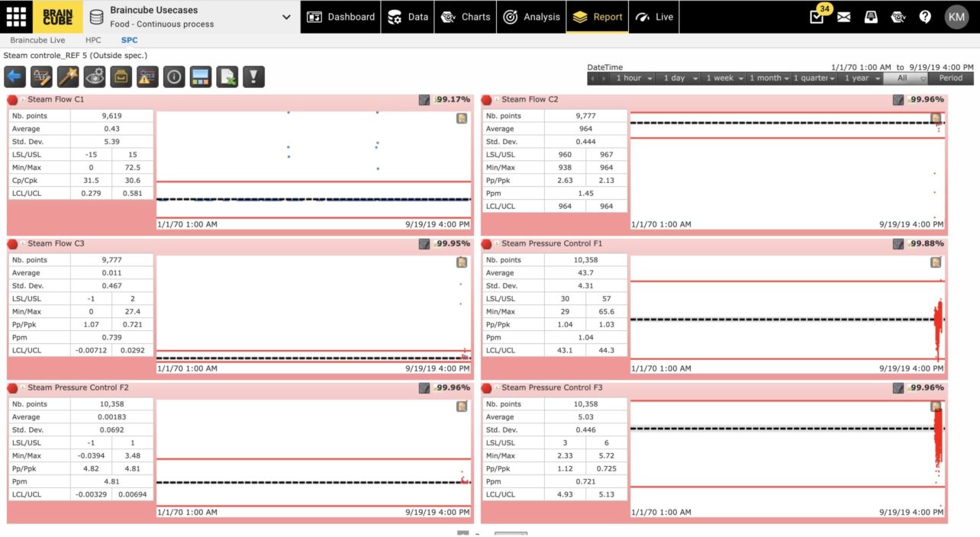980x537 pixels.
Task: Click the Period button
Action: tap(950, 78)
